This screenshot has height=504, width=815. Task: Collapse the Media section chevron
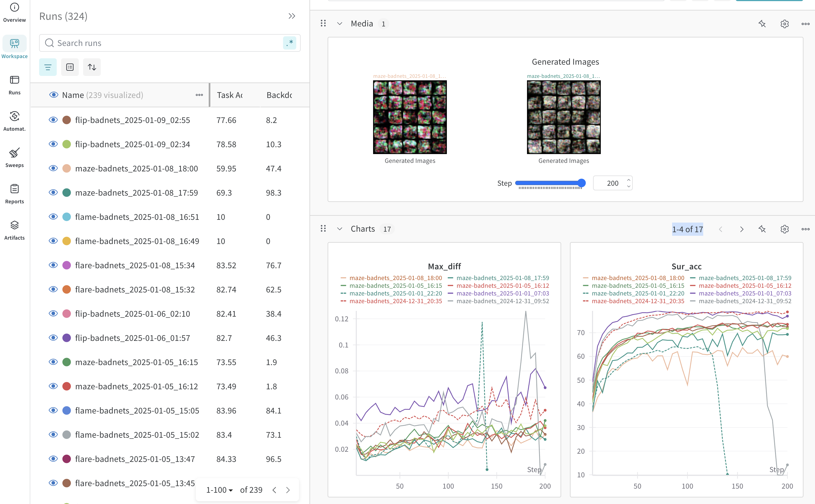pos(339,24)
